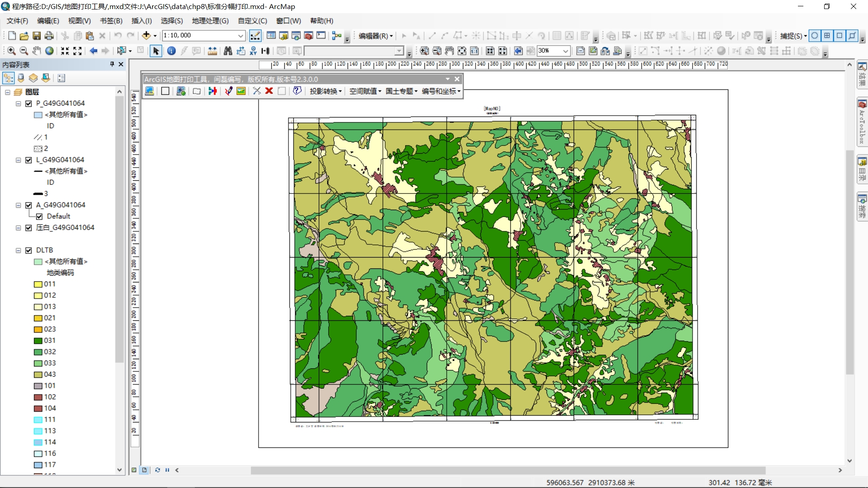Screen dimensions: 868x488
Task: Collapse the L_G49G041064 layer tree
Action: [19, 160]
